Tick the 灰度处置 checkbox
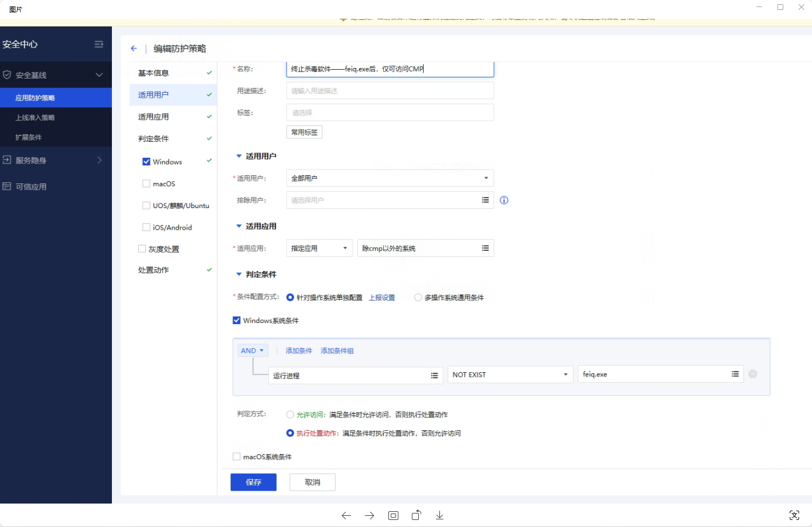This screenshot has height=527, width=812. [142, 249]
